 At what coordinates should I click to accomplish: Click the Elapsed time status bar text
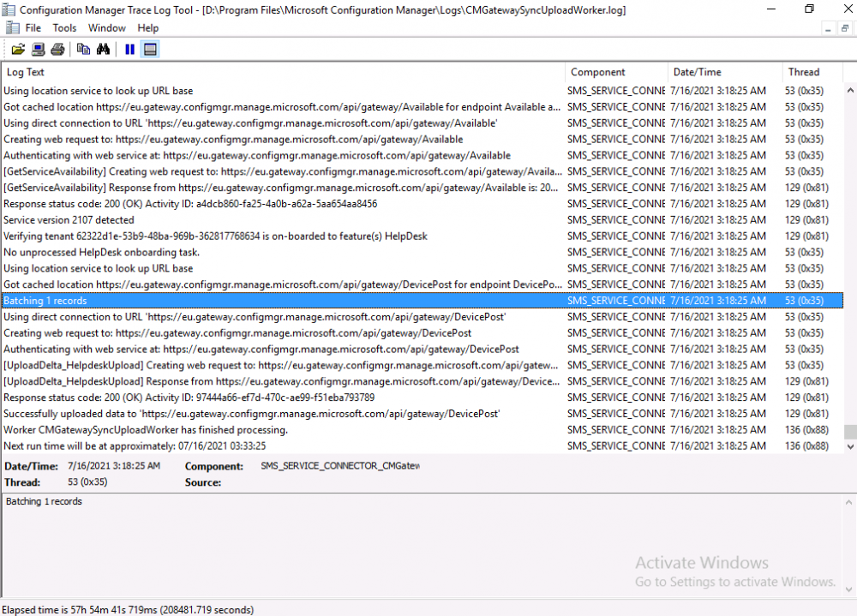tap(128, 609)
